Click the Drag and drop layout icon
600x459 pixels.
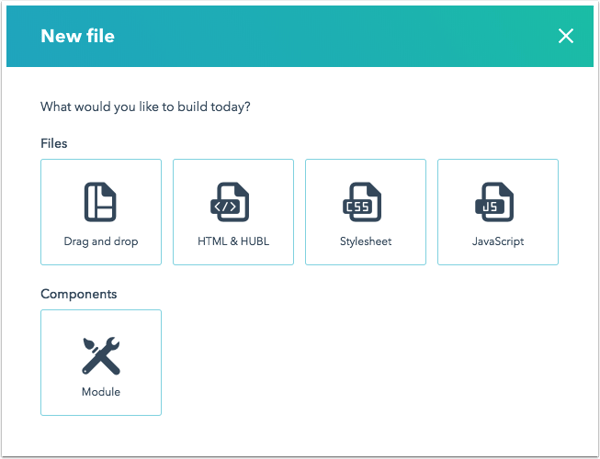101,202
